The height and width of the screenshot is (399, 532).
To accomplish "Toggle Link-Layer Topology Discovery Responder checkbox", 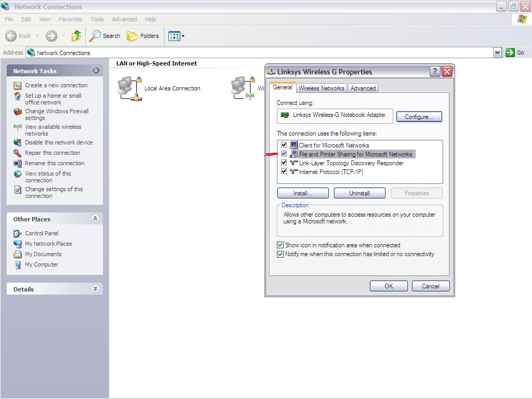I will [284, 163].
